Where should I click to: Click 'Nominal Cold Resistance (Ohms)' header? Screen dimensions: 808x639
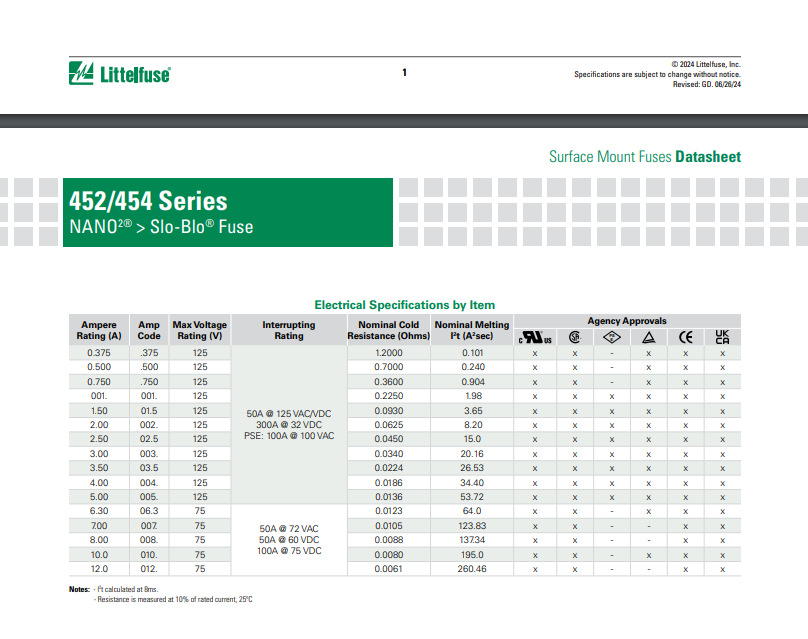click(x=389, y=330)
